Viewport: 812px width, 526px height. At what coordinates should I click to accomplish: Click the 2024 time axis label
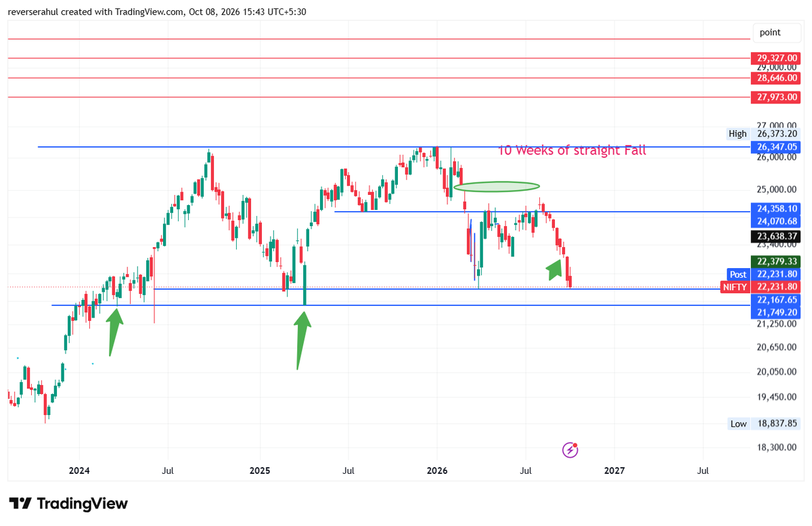pyautogui.click(x=79, y=470)
